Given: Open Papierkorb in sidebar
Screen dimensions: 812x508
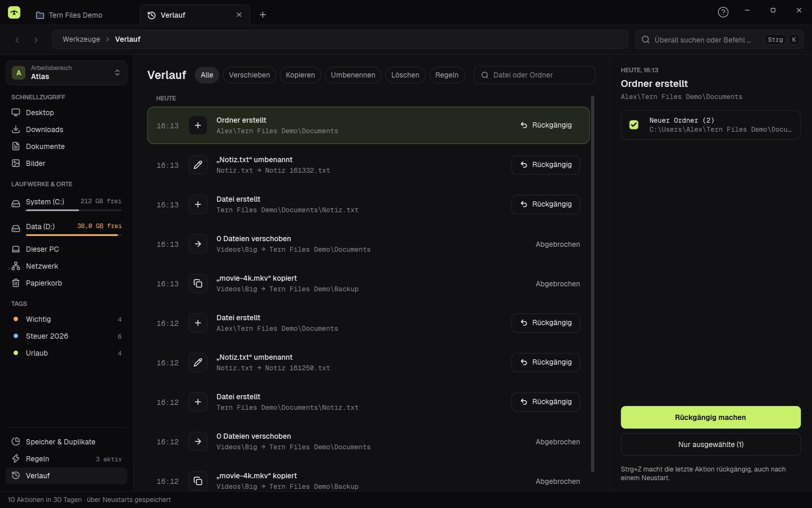Looking at the screenshot, I should tap(67, 283).
